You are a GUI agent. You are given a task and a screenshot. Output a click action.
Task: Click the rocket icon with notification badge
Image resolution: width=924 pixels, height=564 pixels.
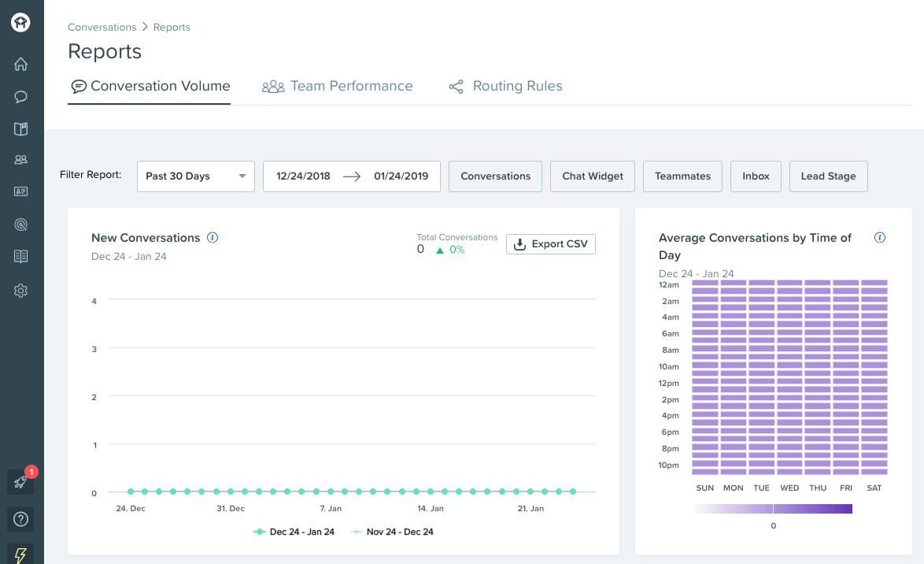20,481
